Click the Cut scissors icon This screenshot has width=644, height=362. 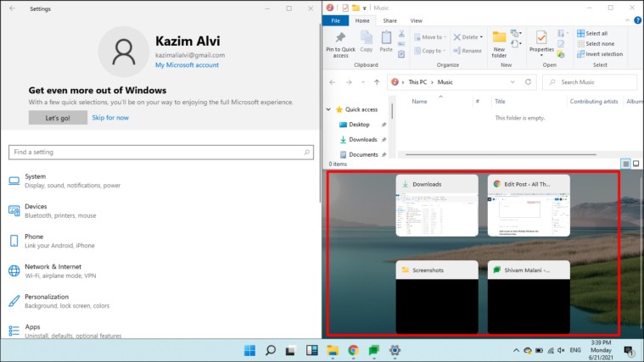coord(401,34)
